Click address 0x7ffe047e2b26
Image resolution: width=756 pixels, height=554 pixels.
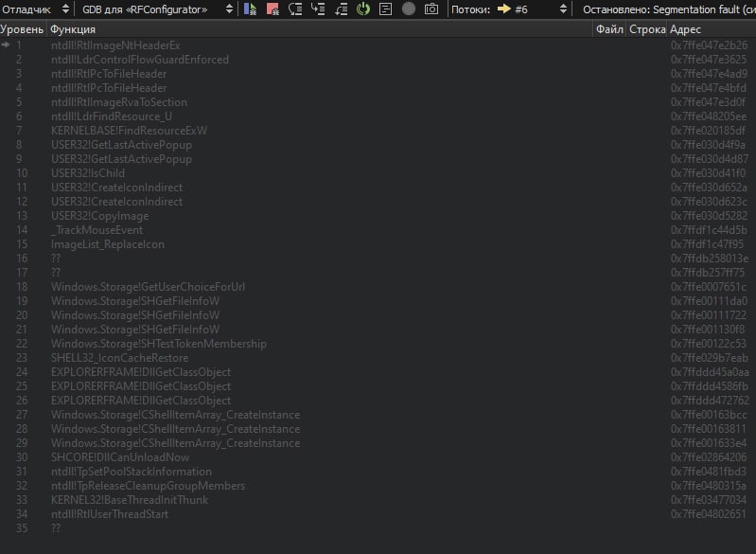point(709,45)
